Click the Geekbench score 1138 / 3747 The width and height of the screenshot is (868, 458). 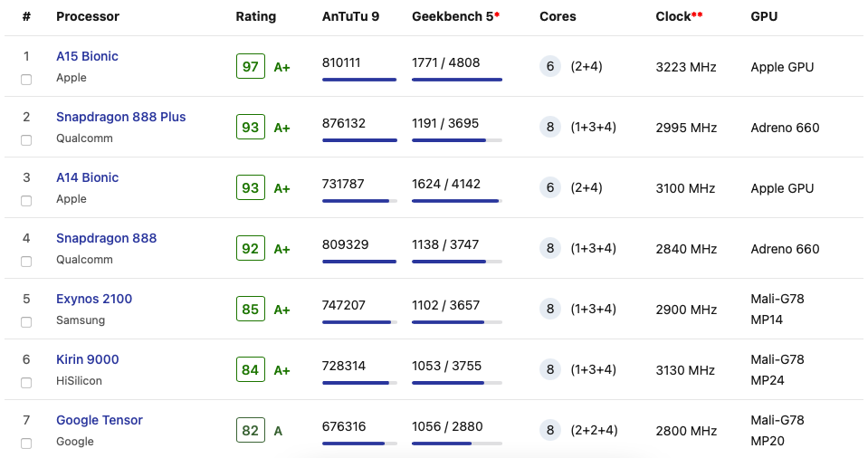[x=445, y=244]
